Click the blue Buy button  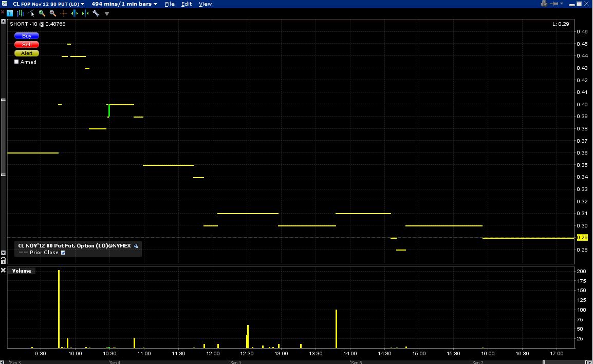[27, 36]
